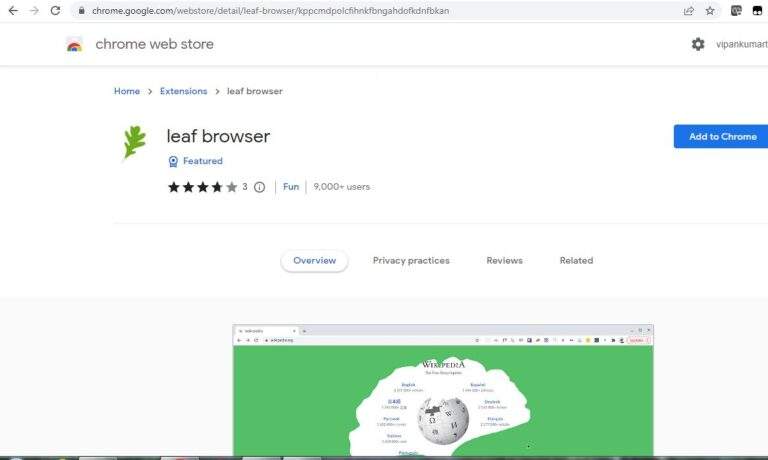
Task: Go back using the browser back arrow
Action: click(x=13, y=10)
